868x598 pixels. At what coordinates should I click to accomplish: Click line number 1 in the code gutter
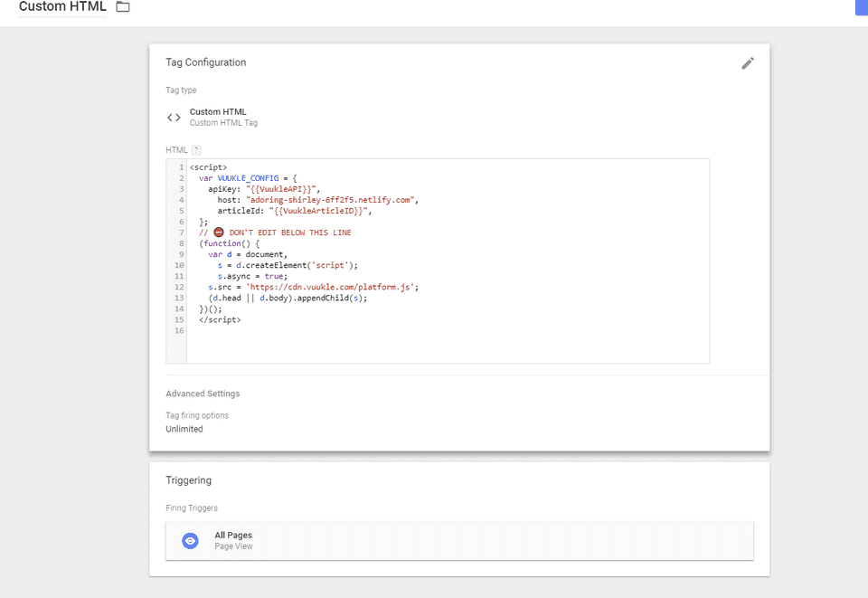pos(180,166)
